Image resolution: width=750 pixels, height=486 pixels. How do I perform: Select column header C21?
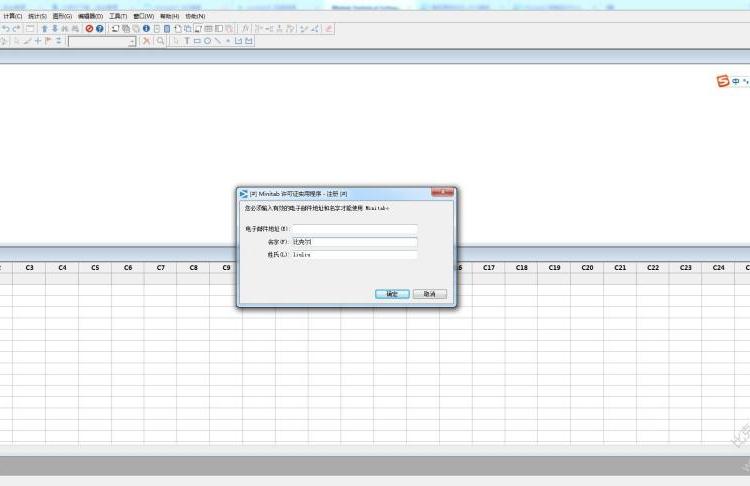[x=620, y=268]
